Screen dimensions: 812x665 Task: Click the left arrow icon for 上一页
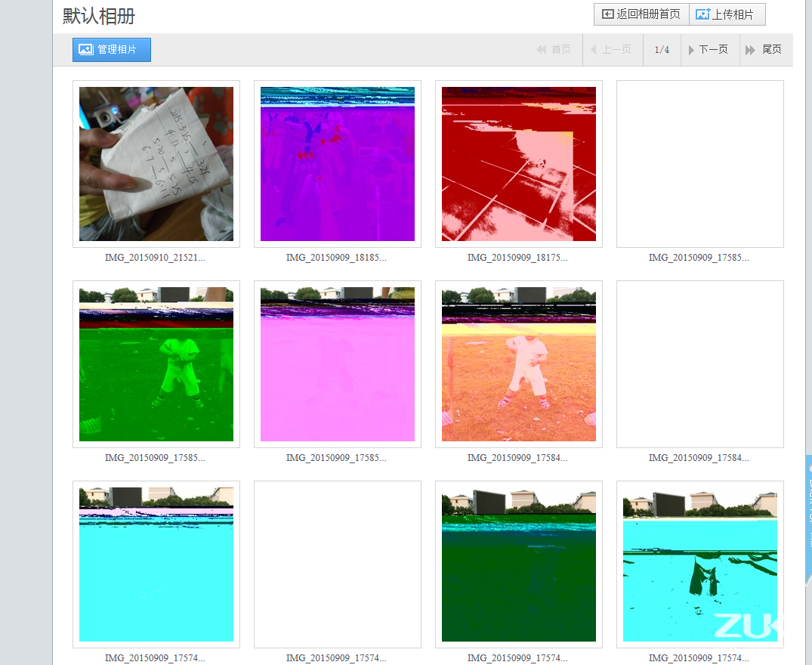coord(593,50)
